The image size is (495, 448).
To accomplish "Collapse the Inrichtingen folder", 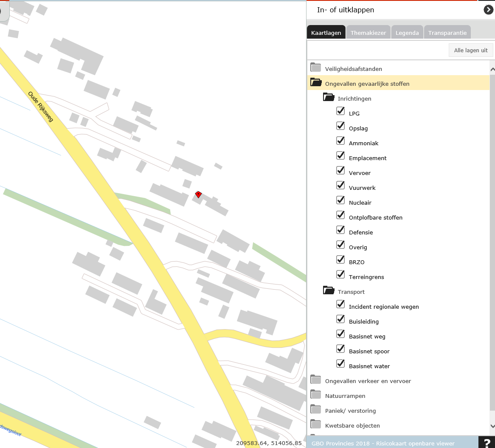I will pos(329,97).
